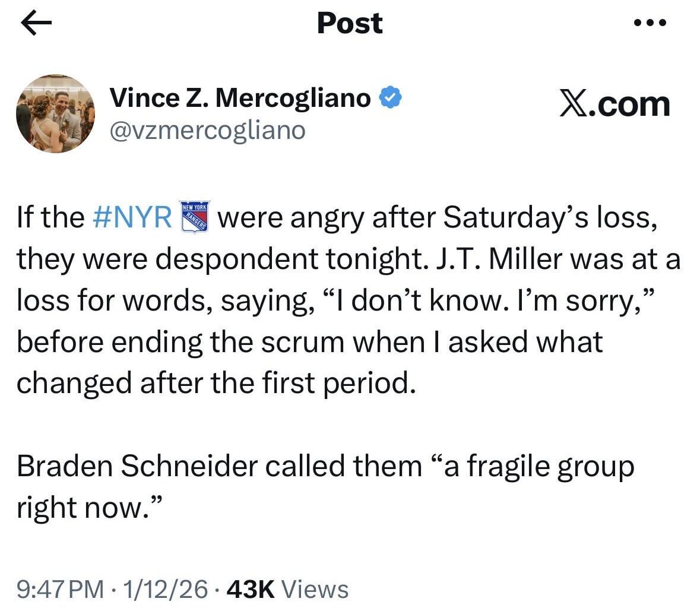Viewport: 700px width, 608px height.
Task: Open the three-dot more options menu
Action: click(650, 24)
